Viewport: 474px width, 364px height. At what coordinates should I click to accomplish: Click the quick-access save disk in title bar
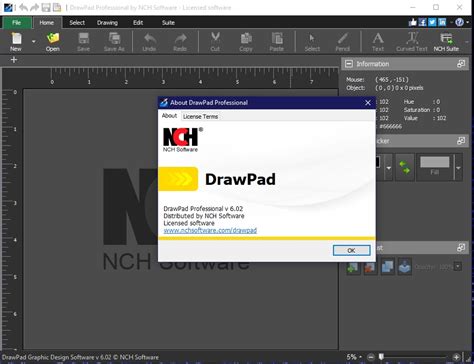pos(46,7)
